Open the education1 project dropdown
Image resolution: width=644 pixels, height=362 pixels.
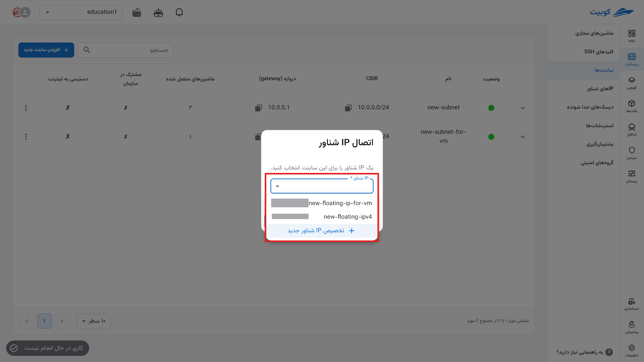pyautogui.click(x=81, y=12)
